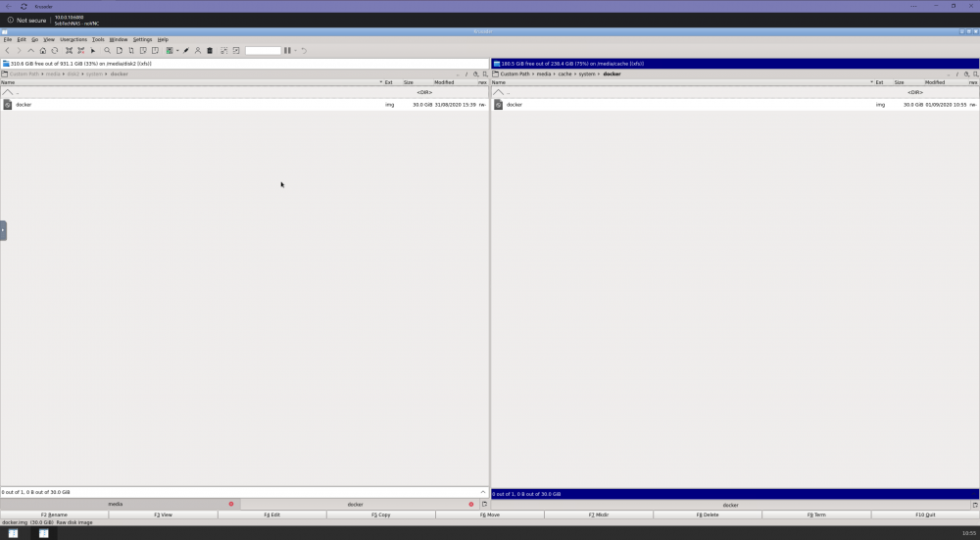Click the sort arrow near left Ext column
Screen dimensions: 980x540
pyautogui.click(x=380, y=82)
